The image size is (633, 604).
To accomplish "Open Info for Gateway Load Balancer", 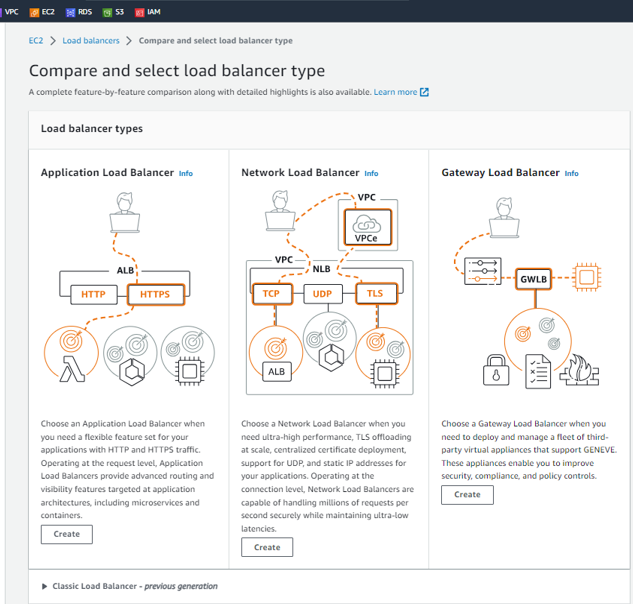I will click(571, 174).
